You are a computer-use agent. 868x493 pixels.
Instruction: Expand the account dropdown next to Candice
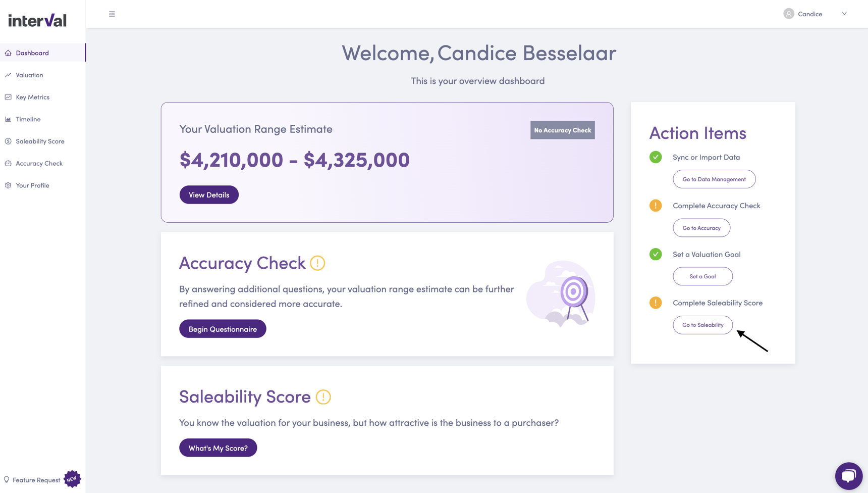(844, 13)
